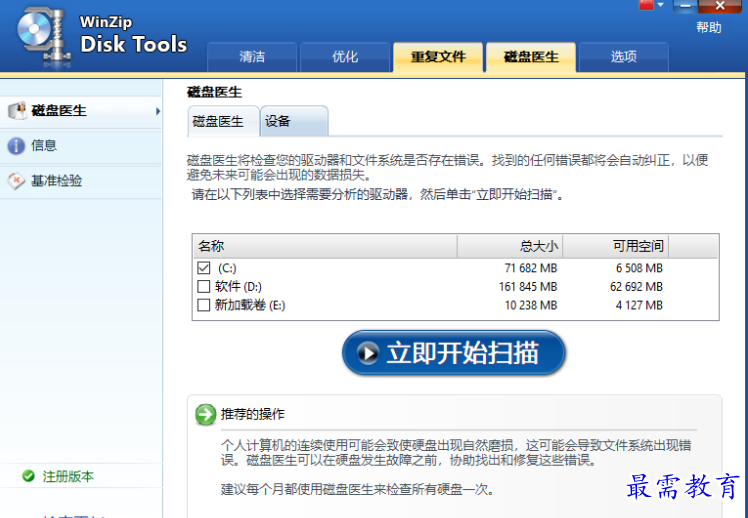Image resolution: width=748 pixels, height=518 pixels.
Task: Click the 推荐的操作 heading text
Action: click(253, 414)
